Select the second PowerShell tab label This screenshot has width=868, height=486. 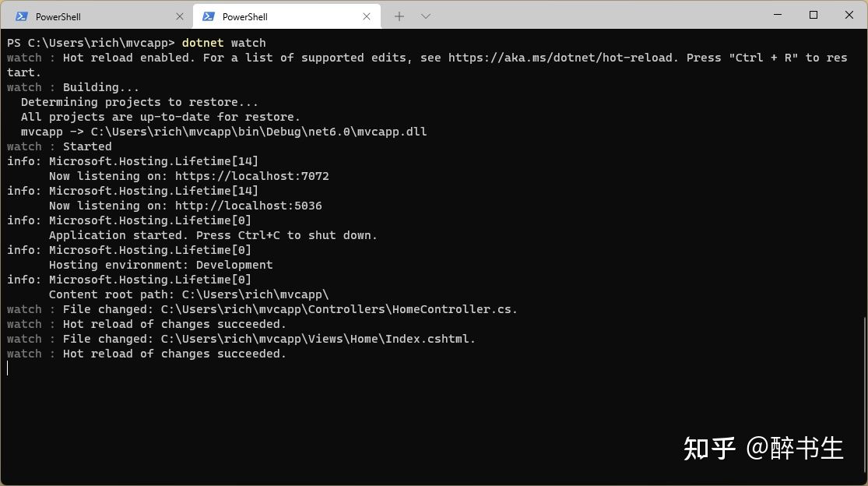click(x=244, y=17)
